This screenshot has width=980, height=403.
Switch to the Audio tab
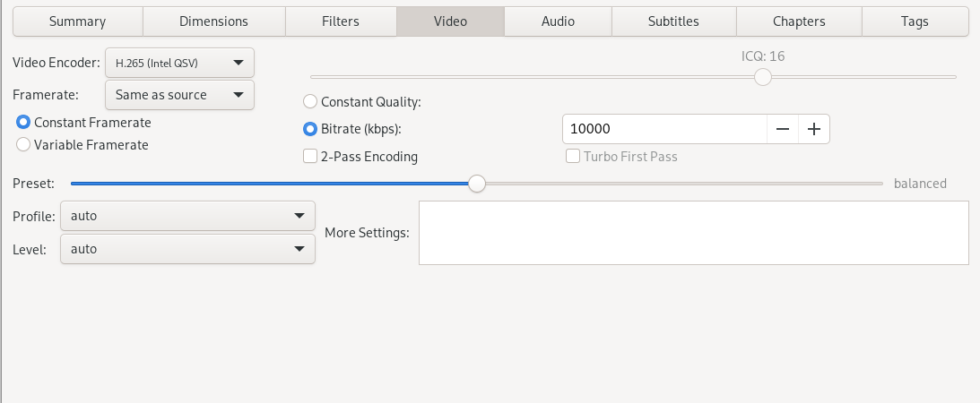pos(558,21)
